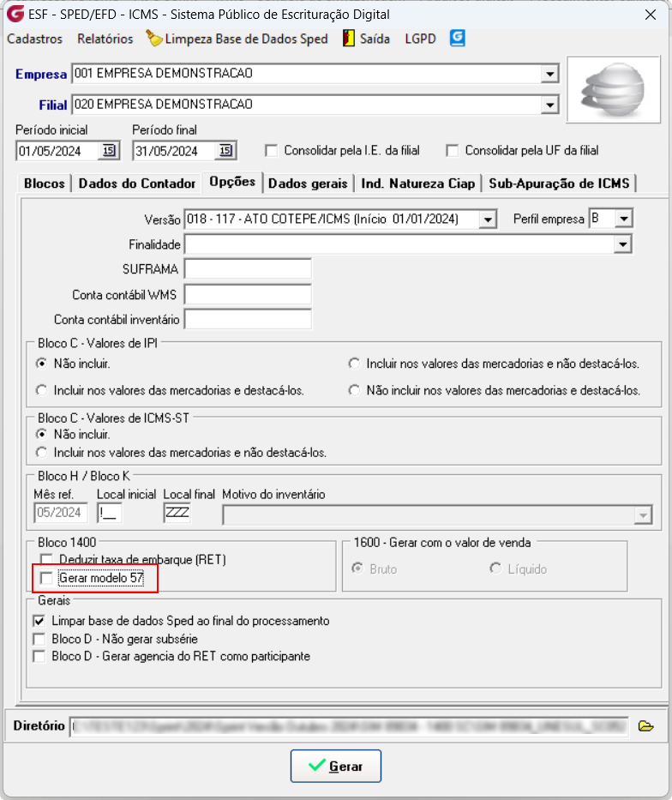Close the ESF SPED/EFD window

click(x=651, y=15)
